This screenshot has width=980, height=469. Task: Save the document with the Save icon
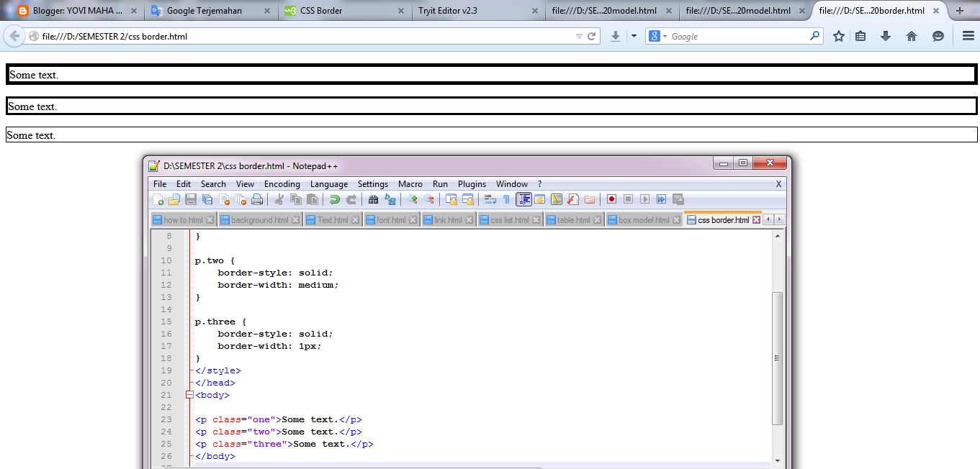pyautogui.click(x=191, y=199)
